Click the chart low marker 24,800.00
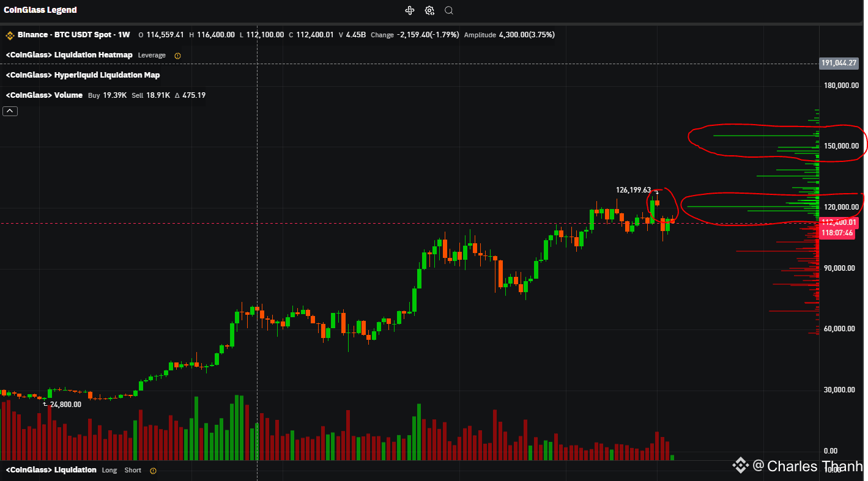The image size is (868, 481). tap(65, 405)
